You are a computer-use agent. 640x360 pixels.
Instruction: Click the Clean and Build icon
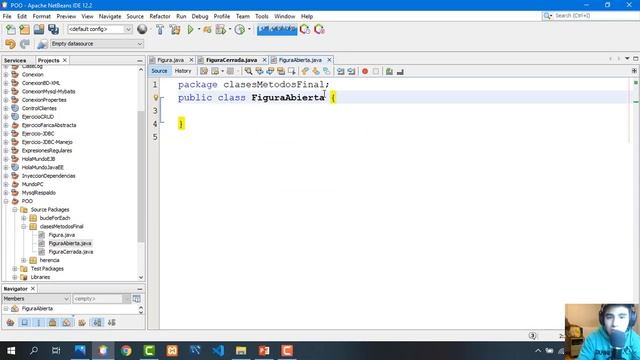click(x=175, y=29)
